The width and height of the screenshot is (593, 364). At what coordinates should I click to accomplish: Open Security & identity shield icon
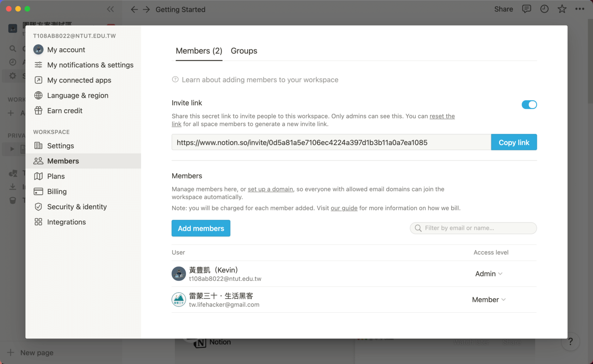pyautogui.click(x=38, y=207)
